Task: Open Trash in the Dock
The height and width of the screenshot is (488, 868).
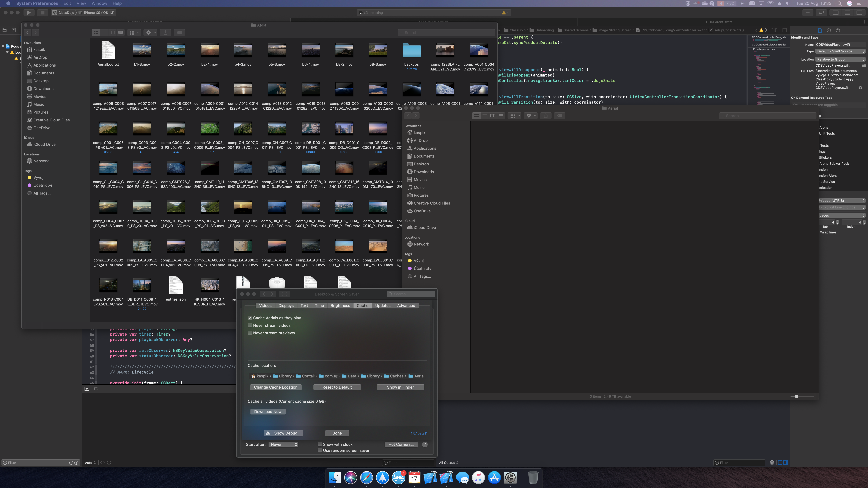Action: click(x=533, y=478)
